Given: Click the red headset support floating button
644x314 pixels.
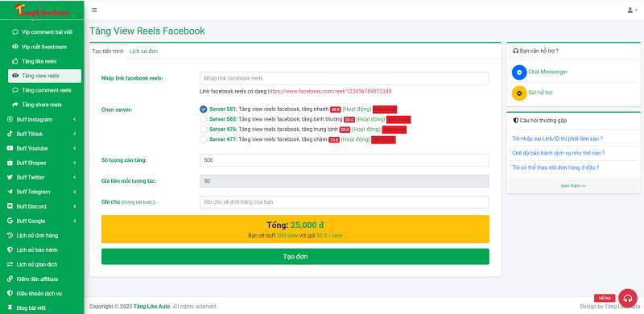Looking at the screenshot, I should (628, 298).
